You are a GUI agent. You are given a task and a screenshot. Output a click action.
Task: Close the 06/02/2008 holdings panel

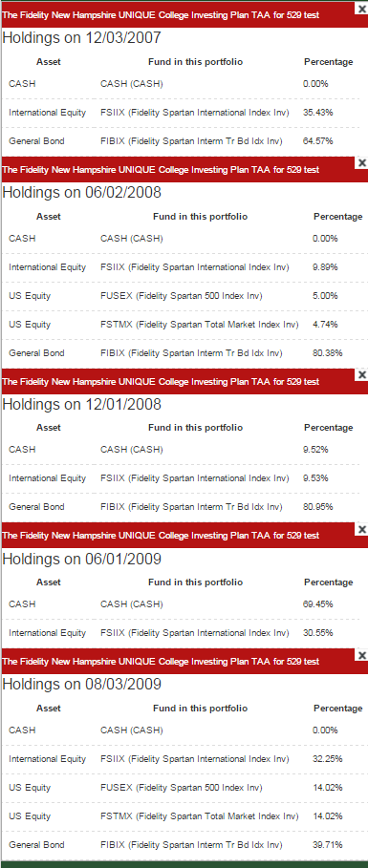(x=362, y=162)
